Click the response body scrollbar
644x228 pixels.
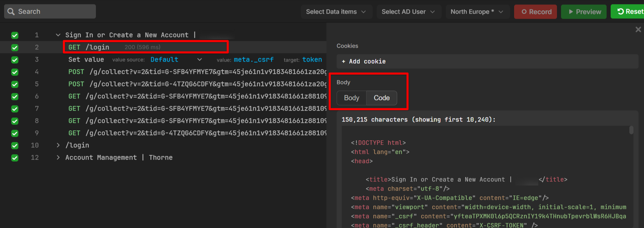point(631,130)
